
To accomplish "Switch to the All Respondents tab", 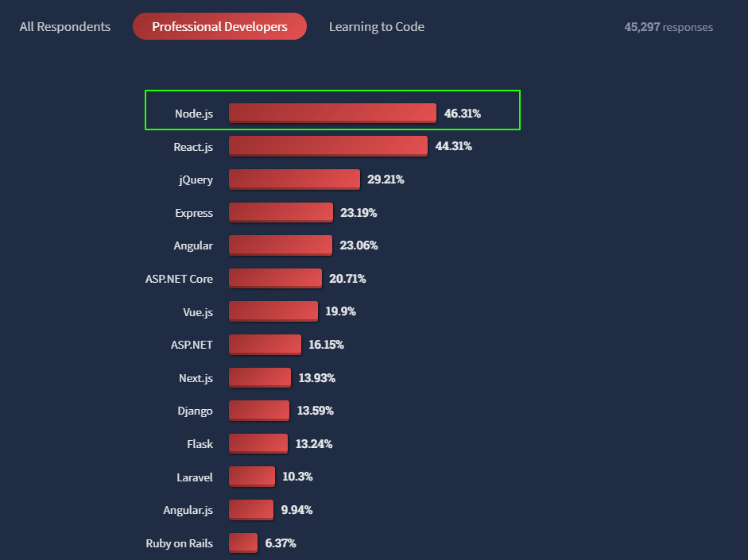I will coord(64,26).
